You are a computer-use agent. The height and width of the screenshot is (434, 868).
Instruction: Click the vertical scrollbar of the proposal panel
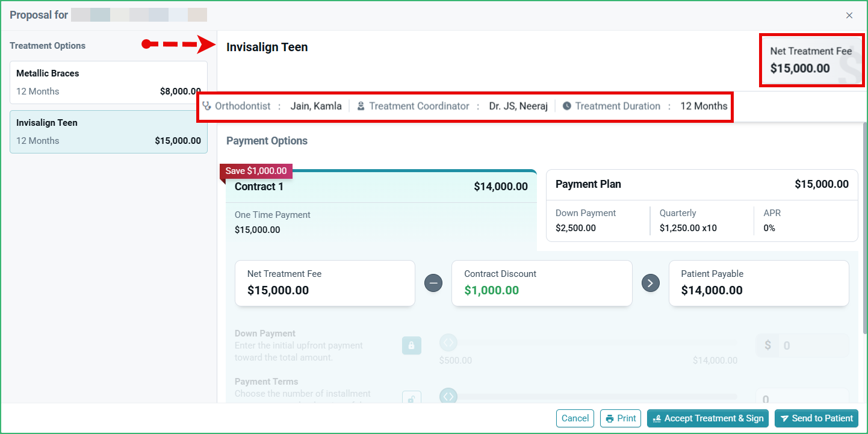[865, 228]
